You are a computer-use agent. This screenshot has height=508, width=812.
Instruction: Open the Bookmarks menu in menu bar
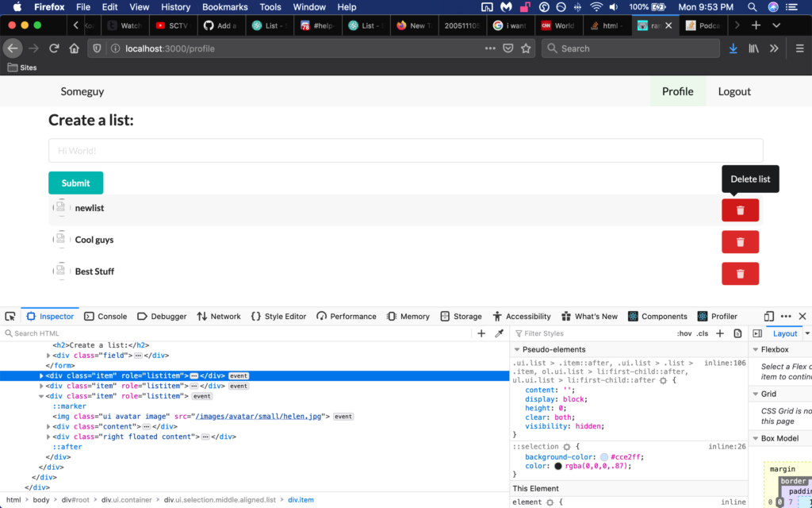224,7
